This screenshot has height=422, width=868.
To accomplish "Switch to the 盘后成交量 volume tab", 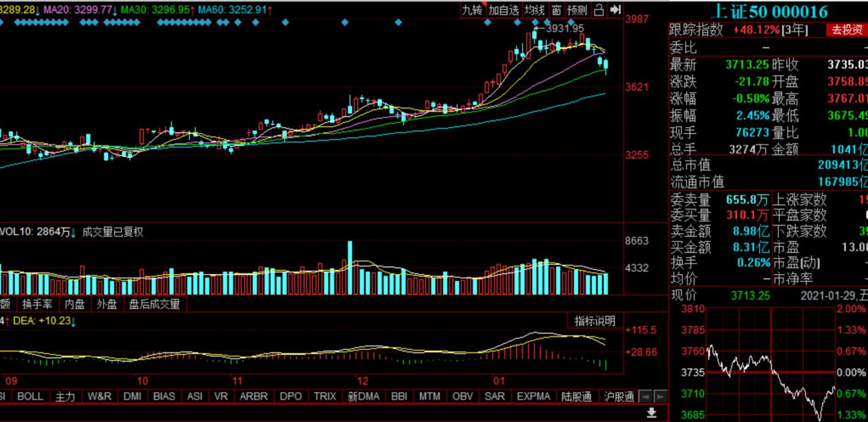I will pyautogui.click(x=155, y=304).
